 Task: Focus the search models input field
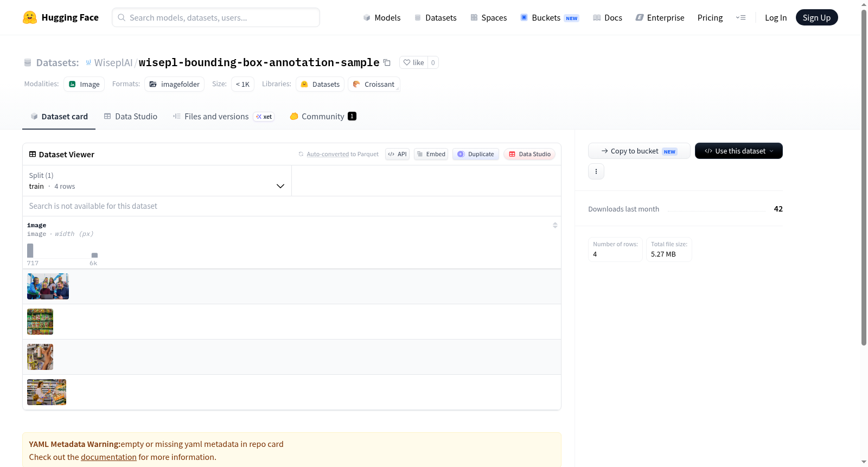pos(216,17)
